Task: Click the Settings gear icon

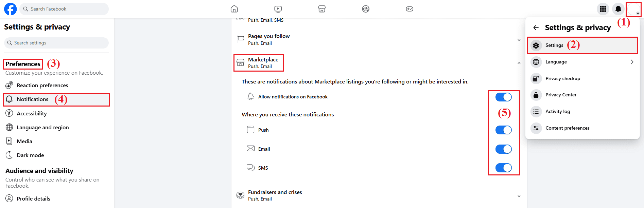Action: [x=536, y=45]
